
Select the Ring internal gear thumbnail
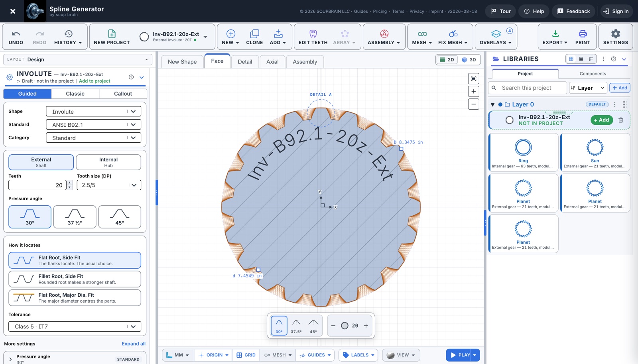(523, 153)
